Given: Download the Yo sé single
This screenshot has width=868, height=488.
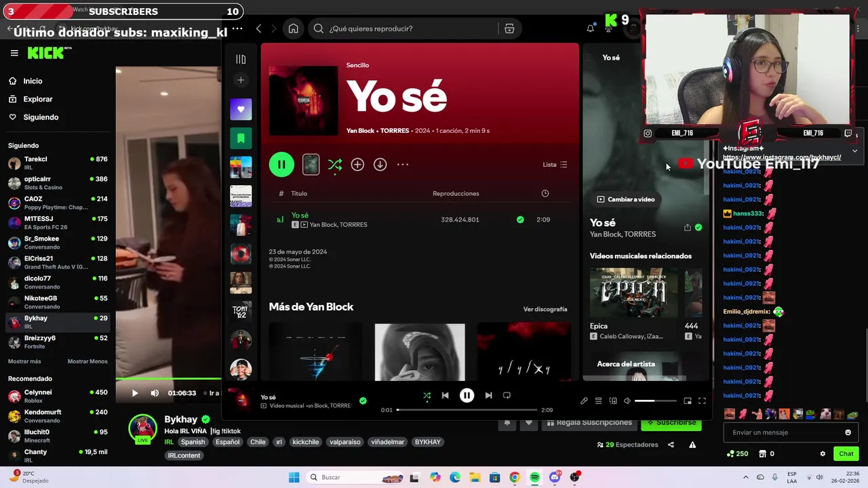Looking at the screenshot, I should click(x=380, y=164).
